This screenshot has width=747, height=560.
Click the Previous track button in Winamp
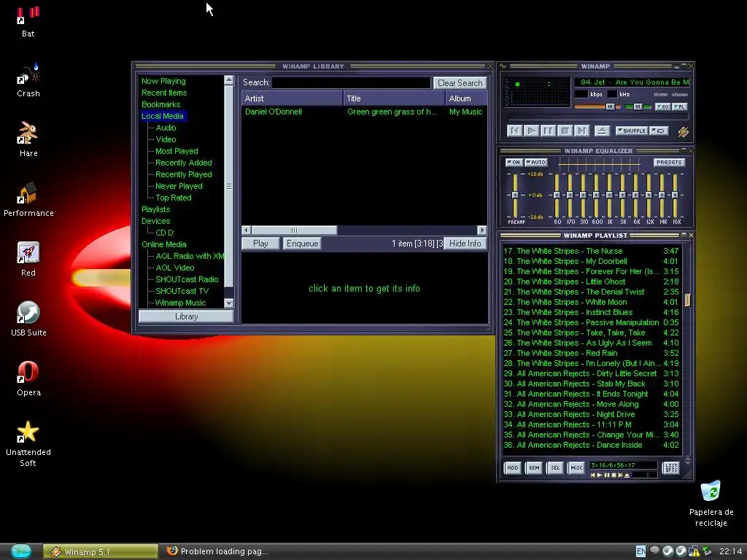point(514,131)
